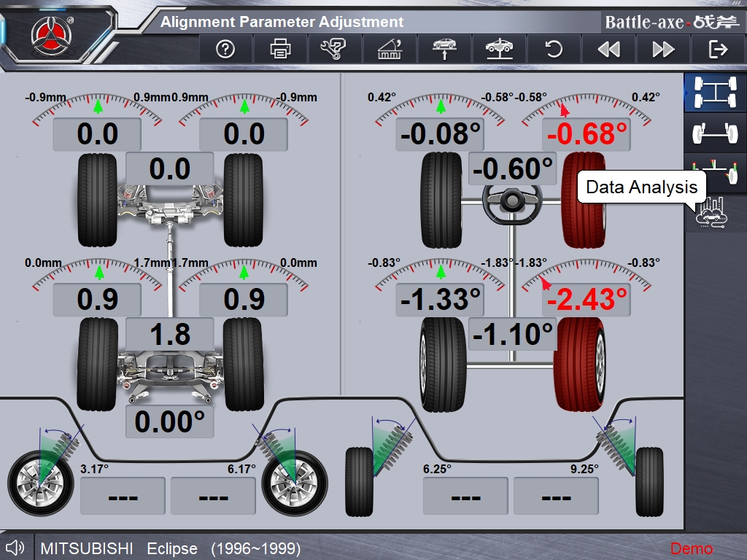The height and width of the screenshot is (560, 747).
Task: Select the red front right tire
Action: (584, 200)
